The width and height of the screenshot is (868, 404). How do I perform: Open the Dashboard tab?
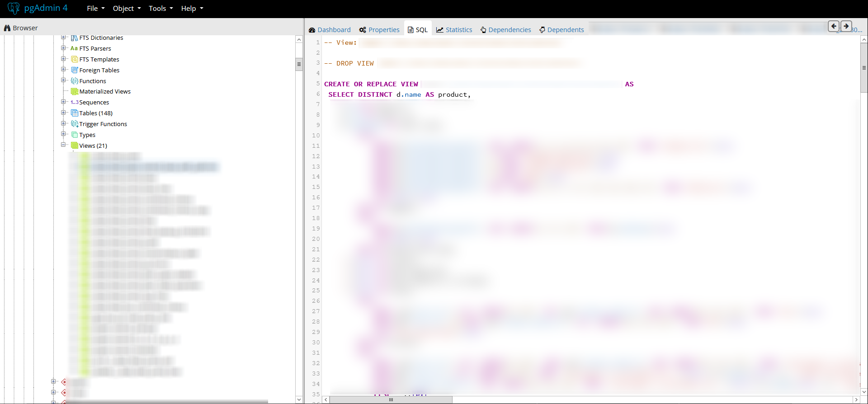tap(330, 30)
